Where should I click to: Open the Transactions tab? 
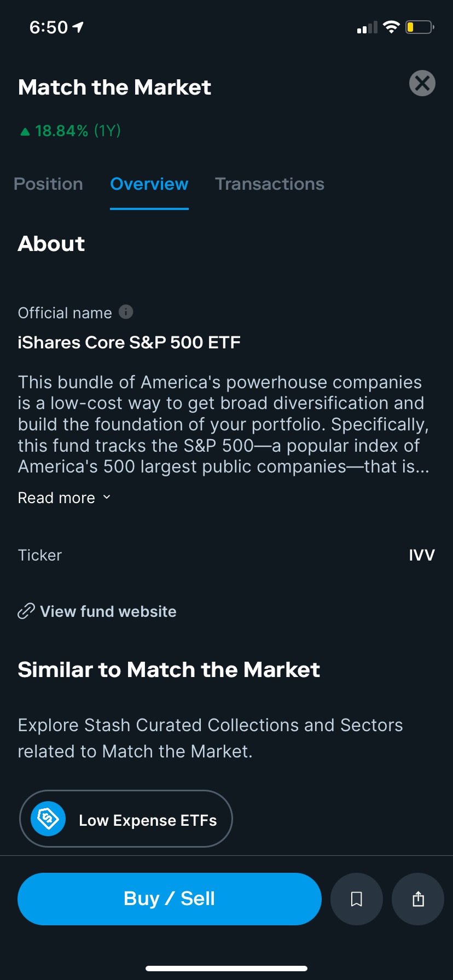[270, 184]
